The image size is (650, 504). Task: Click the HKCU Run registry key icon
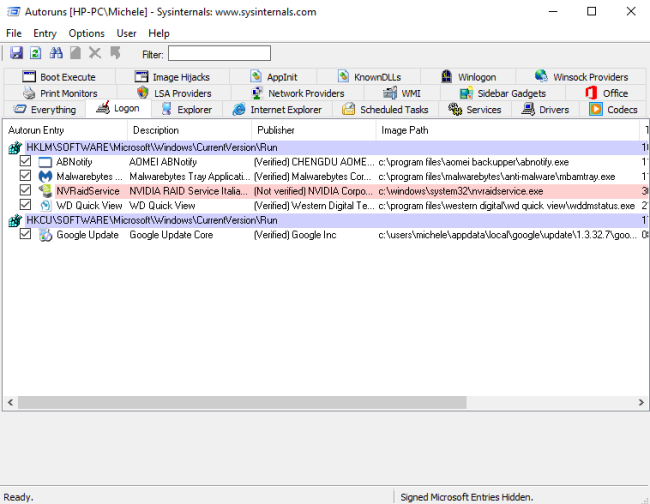(15, 220)
